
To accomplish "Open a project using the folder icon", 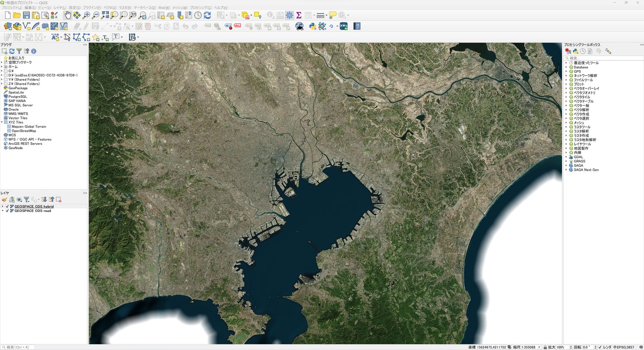I will pos(17,15).
